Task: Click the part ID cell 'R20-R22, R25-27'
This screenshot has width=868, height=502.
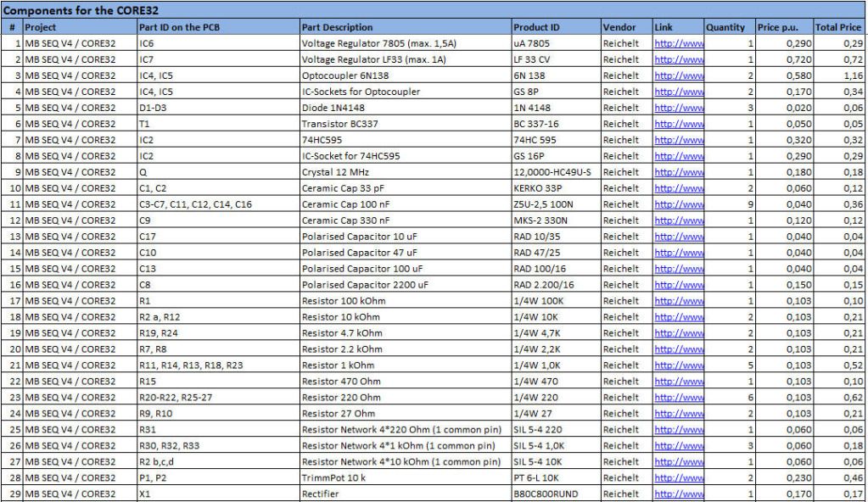Action: tap(218, 396)
